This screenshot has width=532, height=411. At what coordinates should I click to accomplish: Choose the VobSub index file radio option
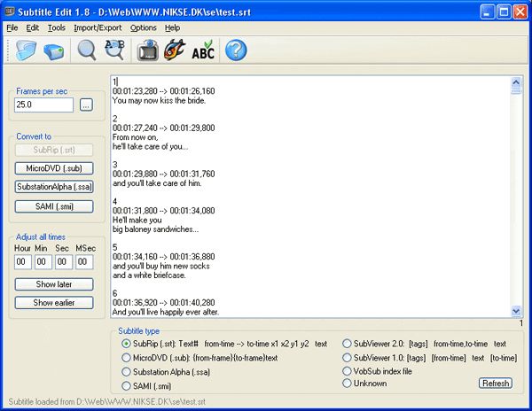(x=347, y=371)
